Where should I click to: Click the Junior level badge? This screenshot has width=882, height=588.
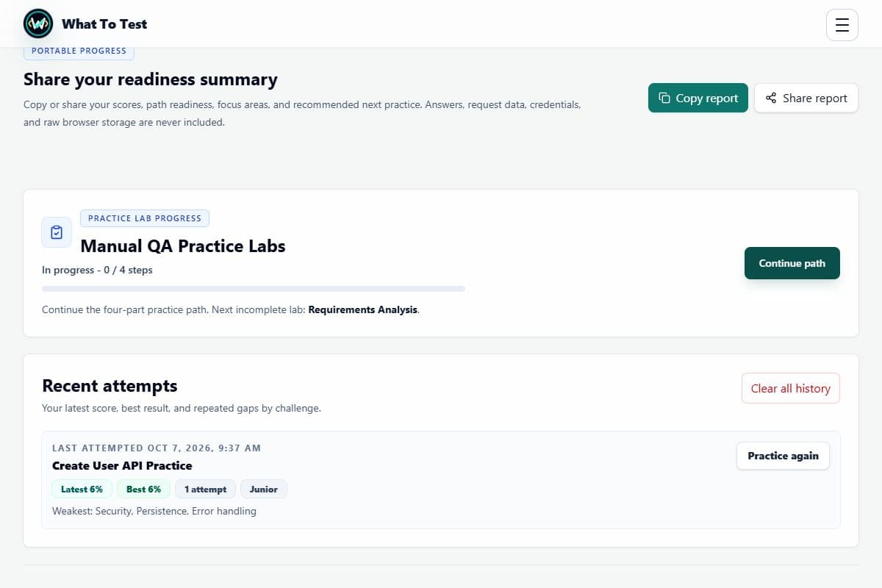coord(264,489)
